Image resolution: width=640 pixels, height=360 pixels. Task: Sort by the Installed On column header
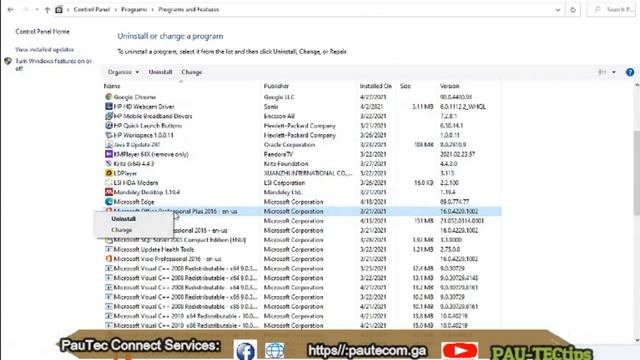click(x=376, y=86)
